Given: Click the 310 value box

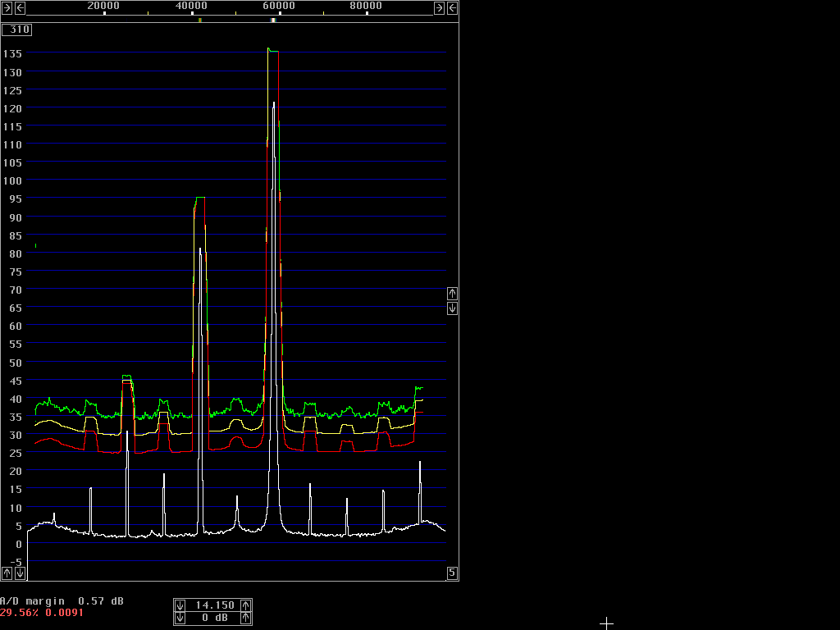Looking at the screenshot, I should point(16,30).
